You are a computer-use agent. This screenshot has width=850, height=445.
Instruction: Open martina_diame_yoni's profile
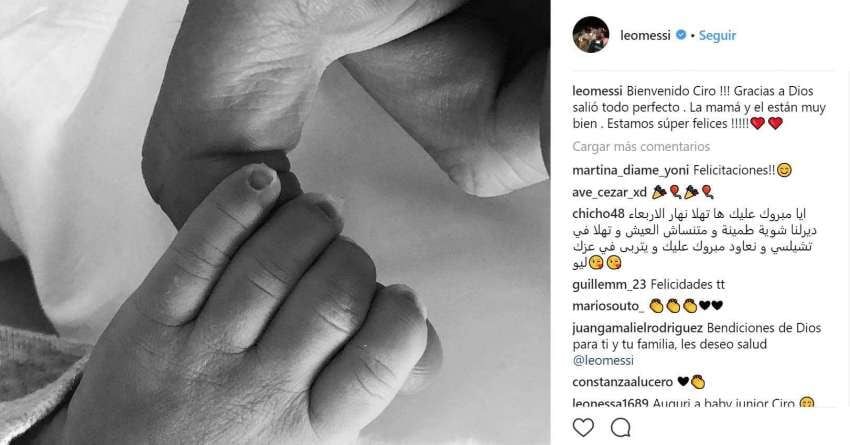[x=630, y=171]
